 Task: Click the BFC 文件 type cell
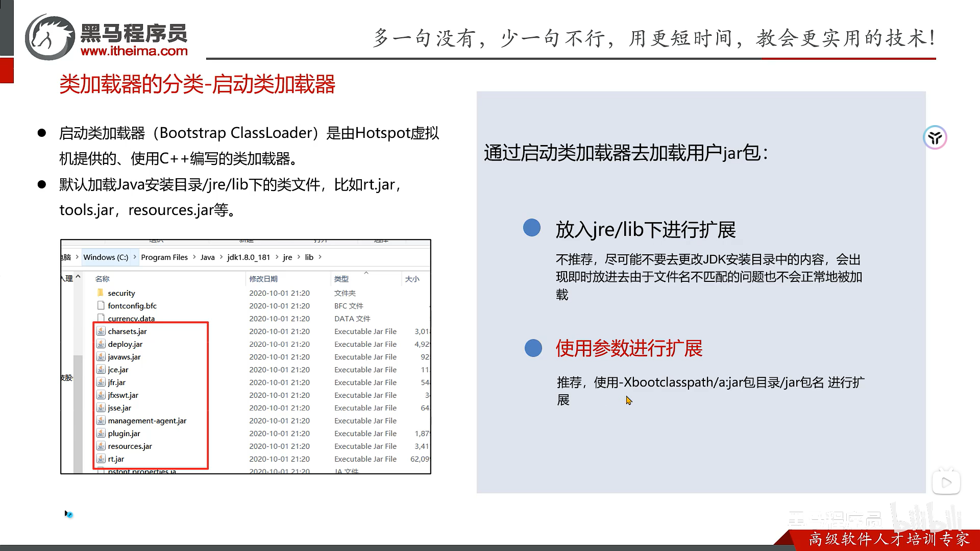[x=349, y=306]
